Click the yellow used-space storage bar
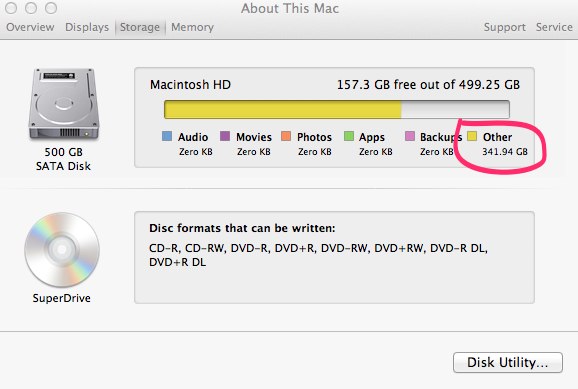 tap(283, 110)
